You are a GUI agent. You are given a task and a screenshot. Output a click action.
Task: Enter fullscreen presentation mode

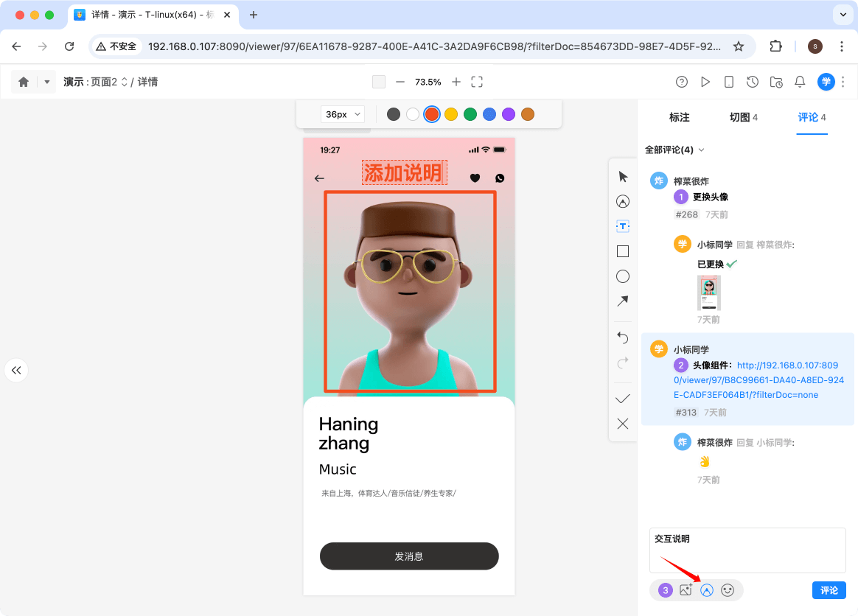[x=476, y=82]
